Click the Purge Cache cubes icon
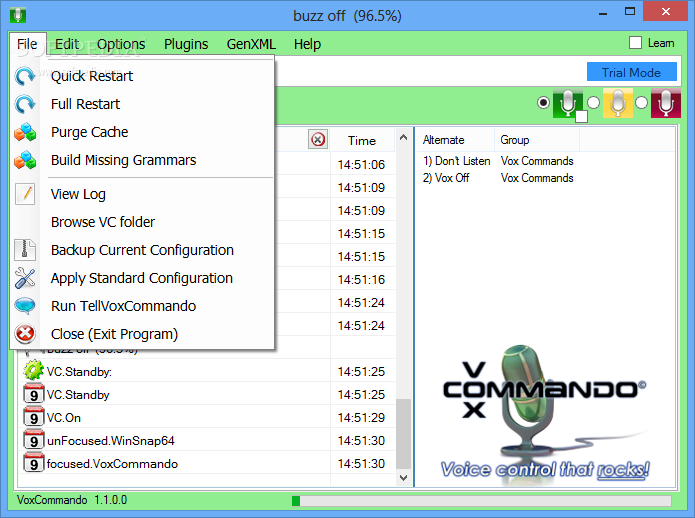Viewport: 695px width, 518px height. tap(25, 132)
